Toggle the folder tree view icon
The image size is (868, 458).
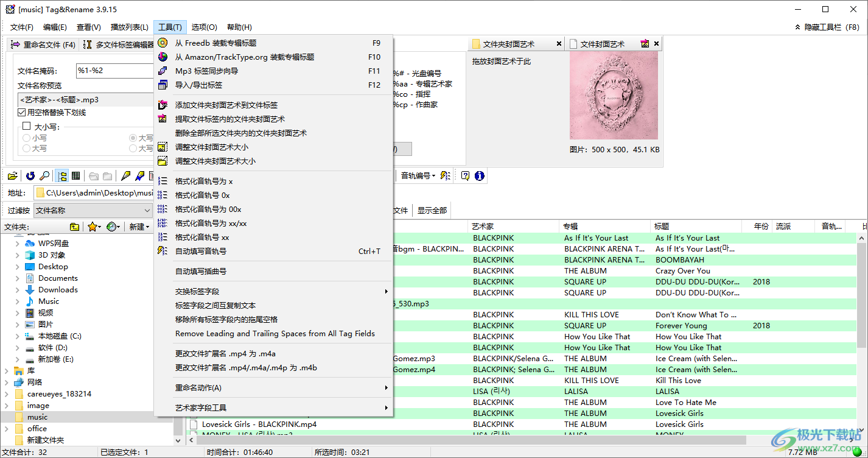pos(62,176)
